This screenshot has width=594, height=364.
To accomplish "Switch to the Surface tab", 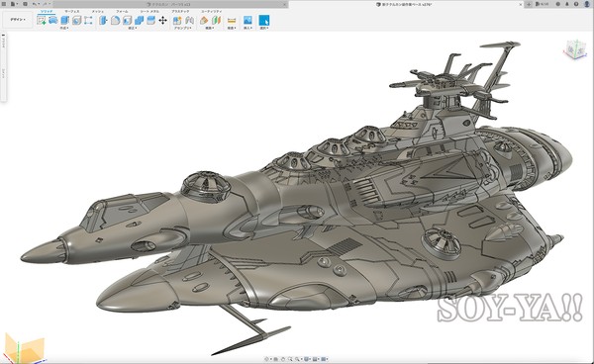I will tap(72, 11).
